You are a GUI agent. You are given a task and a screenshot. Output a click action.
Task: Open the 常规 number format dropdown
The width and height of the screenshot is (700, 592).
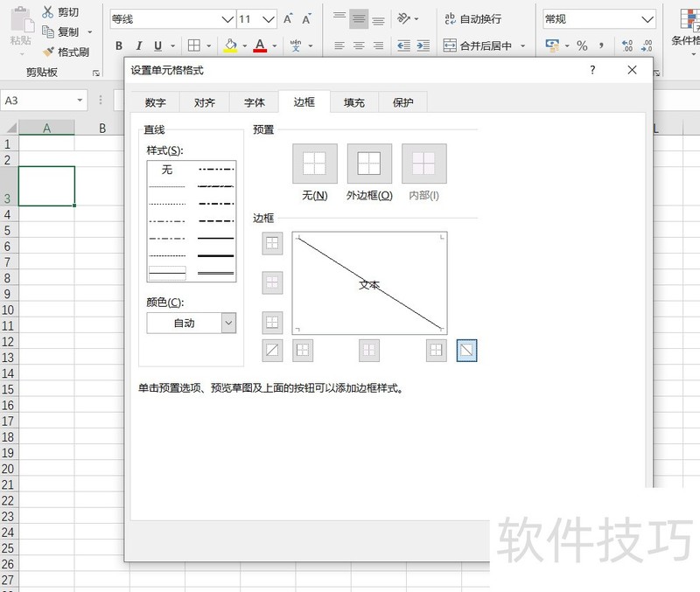pyautogui.click(x=647, y=19)
